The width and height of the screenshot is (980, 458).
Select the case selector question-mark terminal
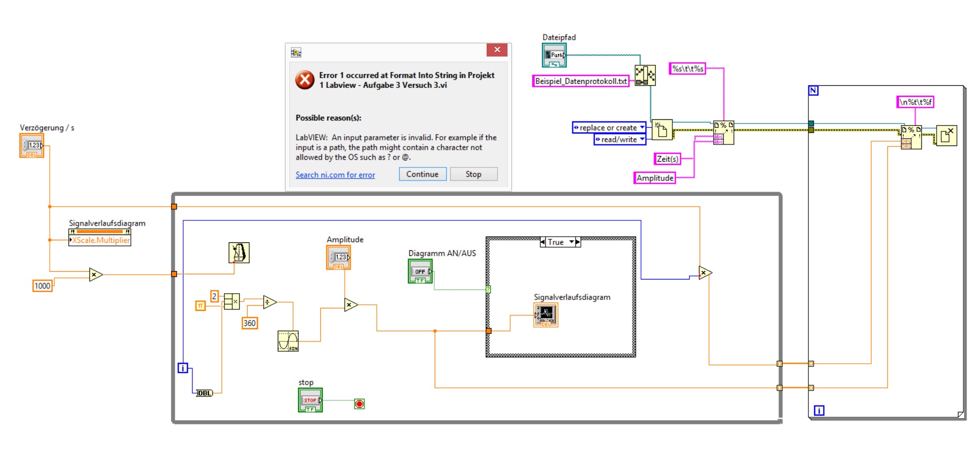488,289
